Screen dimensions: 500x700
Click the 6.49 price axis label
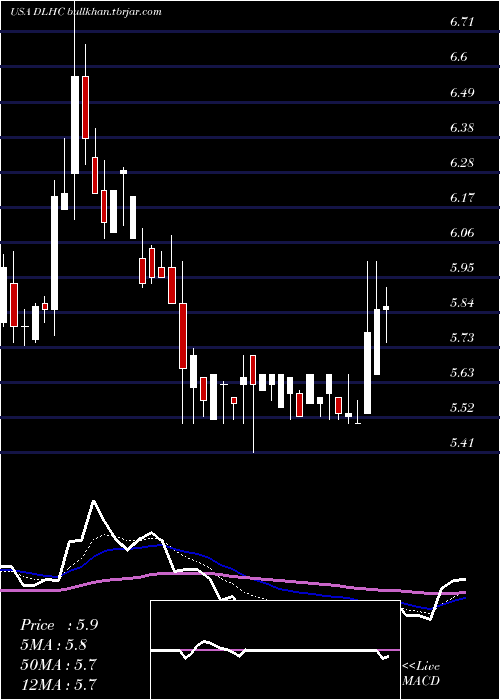462,92
